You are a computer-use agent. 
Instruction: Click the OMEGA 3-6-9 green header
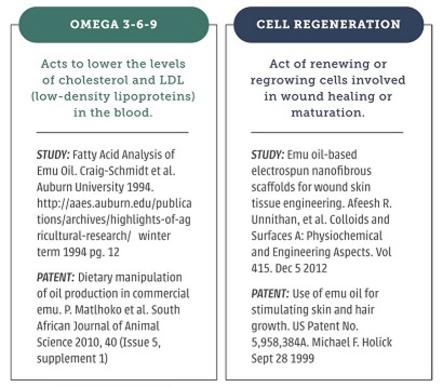[114, 25]
